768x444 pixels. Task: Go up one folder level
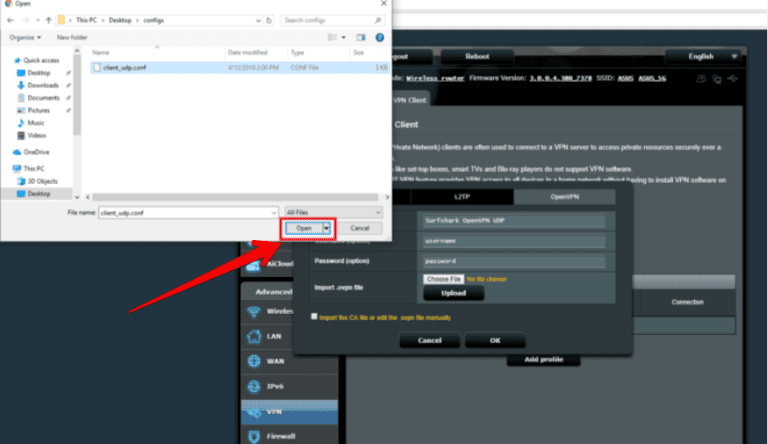tap(48, 20)
